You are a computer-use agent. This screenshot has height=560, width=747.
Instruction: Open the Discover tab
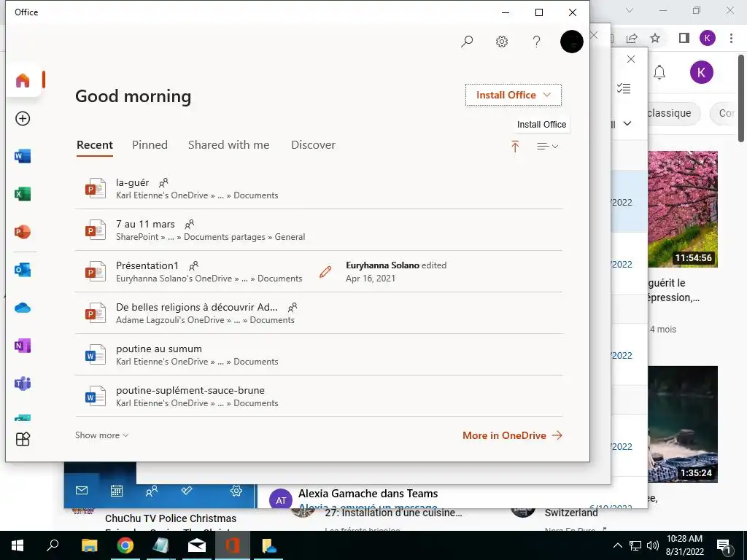(x=313, y=145)
